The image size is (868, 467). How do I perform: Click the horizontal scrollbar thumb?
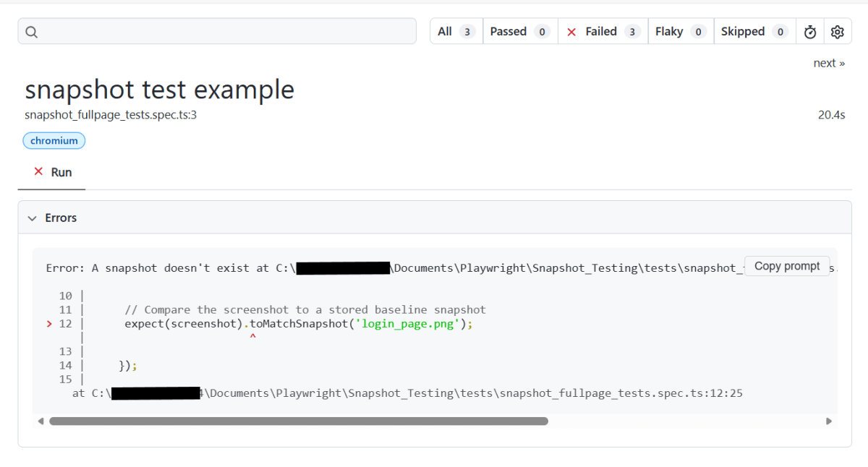click(298, 421)
